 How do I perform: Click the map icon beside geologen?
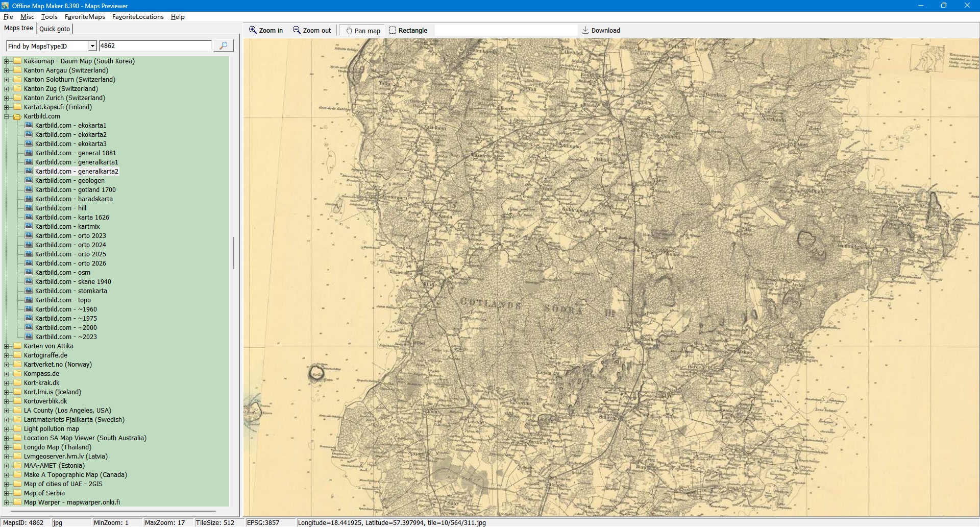(x=29, y=180)
